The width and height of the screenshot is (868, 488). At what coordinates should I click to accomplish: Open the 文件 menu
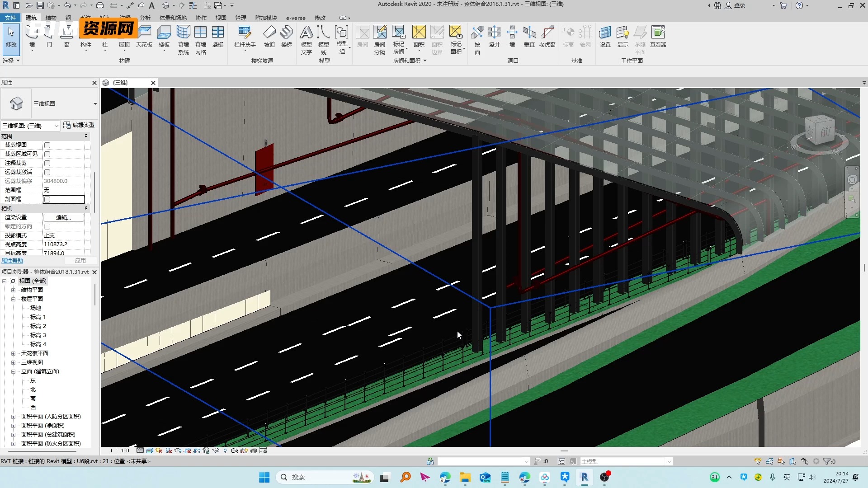tap(10, 18)
